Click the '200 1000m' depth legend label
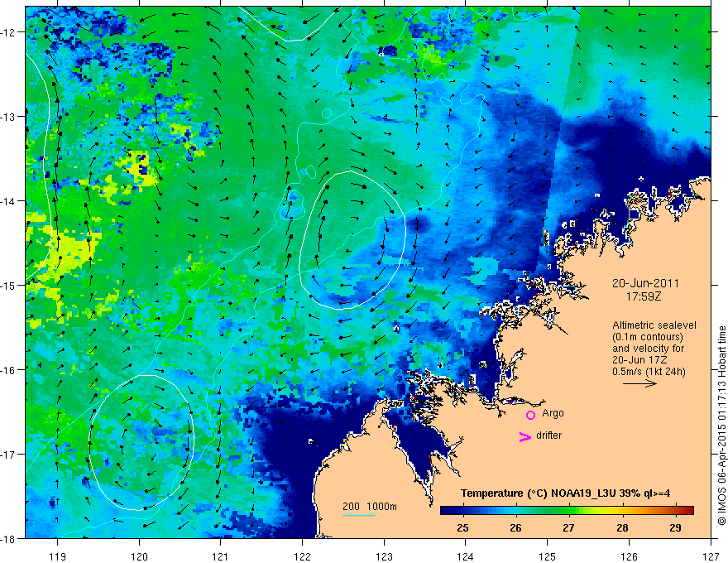Screen dimensions: 728x563 click(370, 507)
